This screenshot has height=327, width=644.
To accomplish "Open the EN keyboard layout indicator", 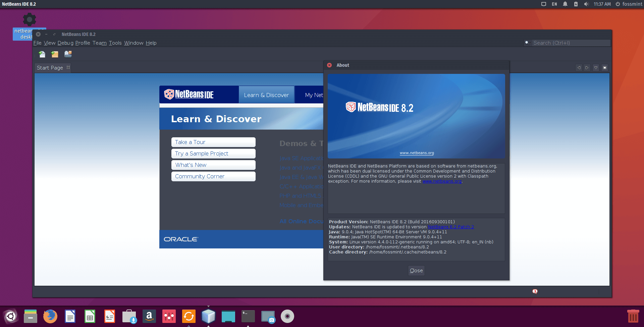I will tap(554, 4).
